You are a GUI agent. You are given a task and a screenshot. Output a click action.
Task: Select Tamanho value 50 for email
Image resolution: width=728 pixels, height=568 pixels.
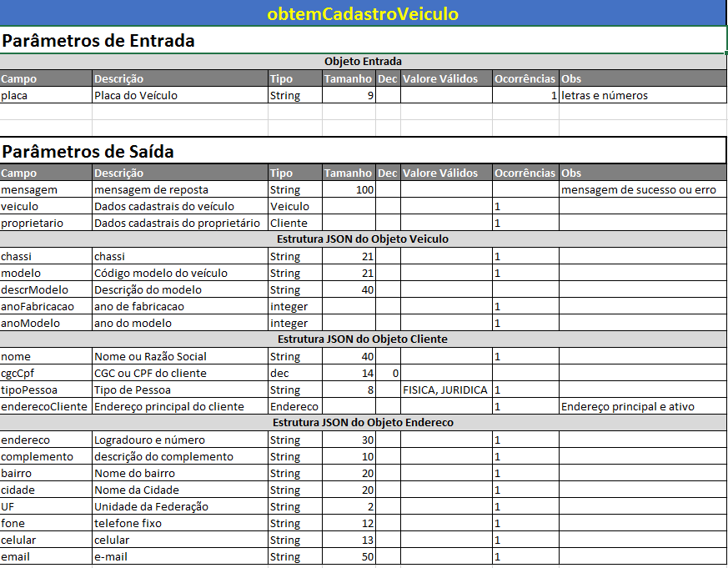click(349, 557)
